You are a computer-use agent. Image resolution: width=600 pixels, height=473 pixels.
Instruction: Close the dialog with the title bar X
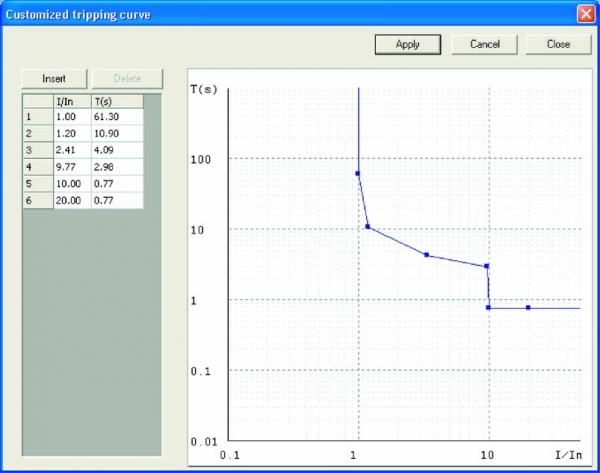(585, 14)
